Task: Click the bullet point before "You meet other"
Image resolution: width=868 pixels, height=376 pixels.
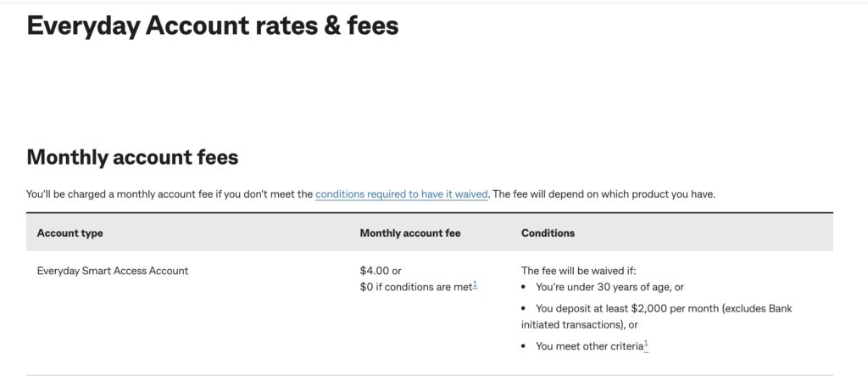Action: 526,345
